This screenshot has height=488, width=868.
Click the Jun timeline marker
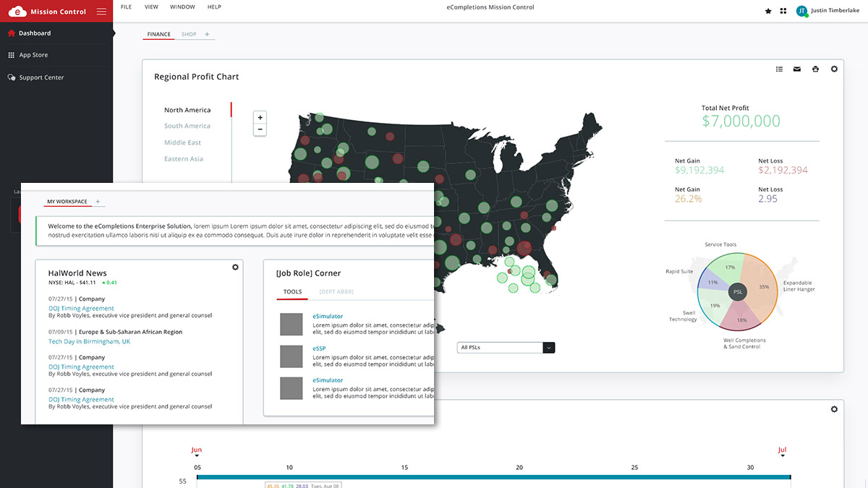click(x=196, y=451)
